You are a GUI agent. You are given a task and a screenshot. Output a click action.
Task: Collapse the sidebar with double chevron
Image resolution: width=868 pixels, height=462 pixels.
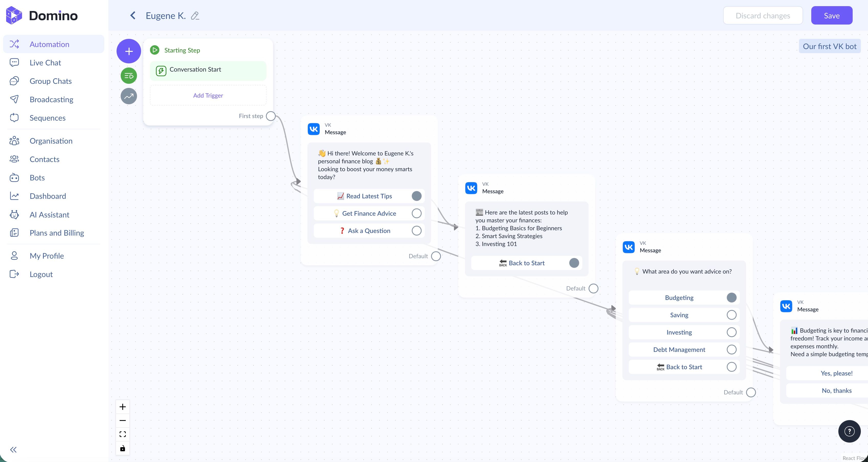tap(14, 449)
